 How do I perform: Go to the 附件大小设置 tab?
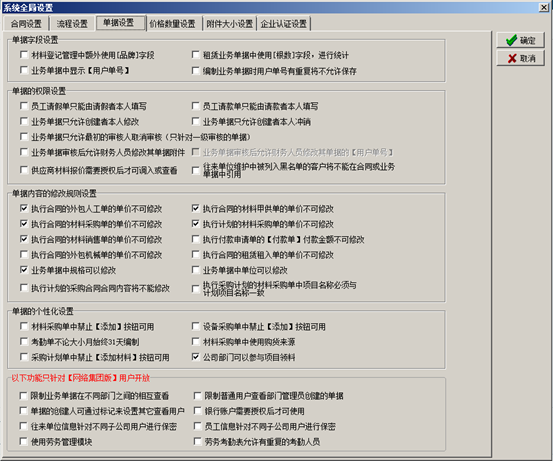230,24
